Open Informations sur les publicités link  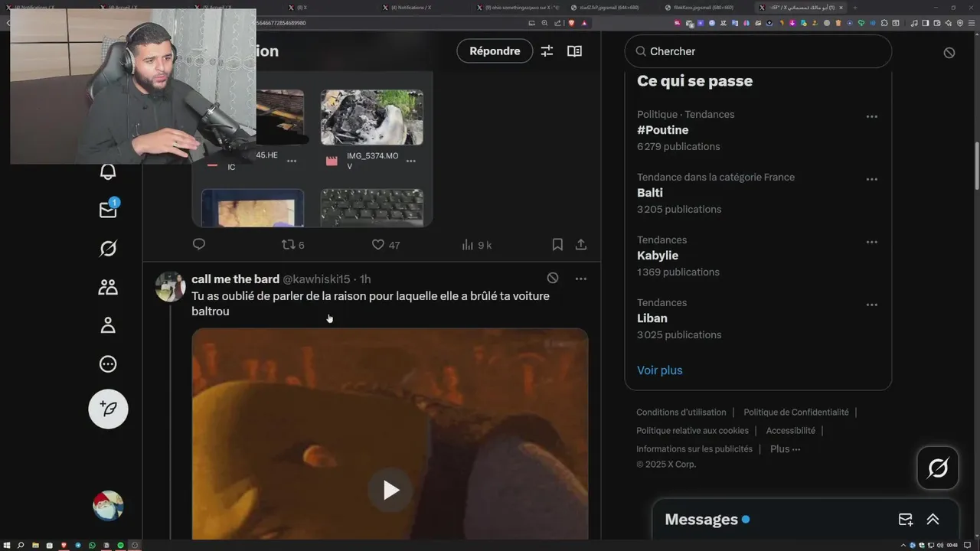pyautogui.click(x=694, y=449)
